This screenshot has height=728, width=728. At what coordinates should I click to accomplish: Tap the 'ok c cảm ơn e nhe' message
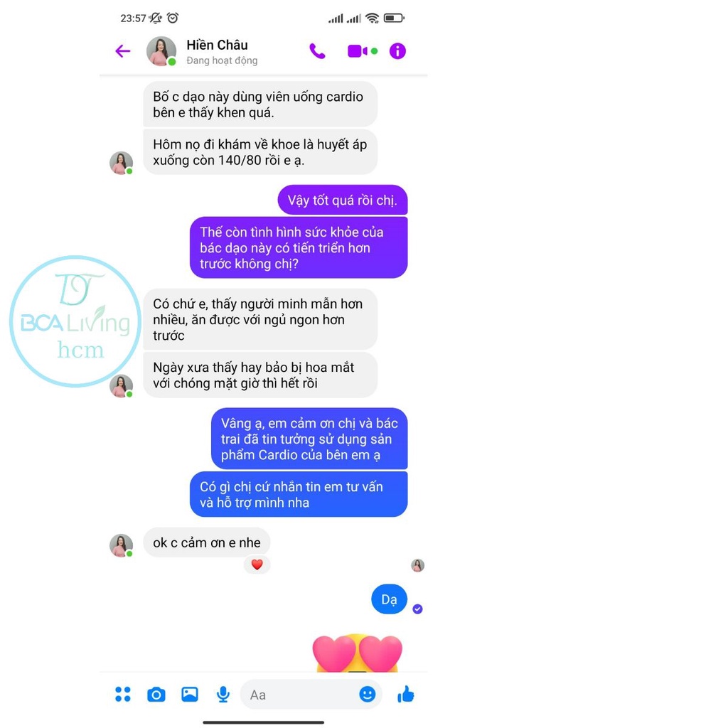(207, 542)
